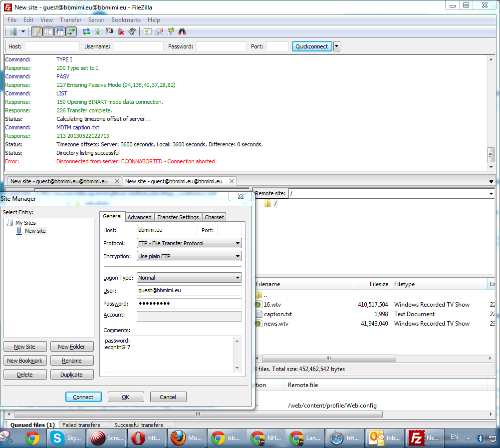The height and width of the screenshot is (448, 500).
Task: Click the Host field containing bbmimi.eu
Action: click(x=167, y=230)
